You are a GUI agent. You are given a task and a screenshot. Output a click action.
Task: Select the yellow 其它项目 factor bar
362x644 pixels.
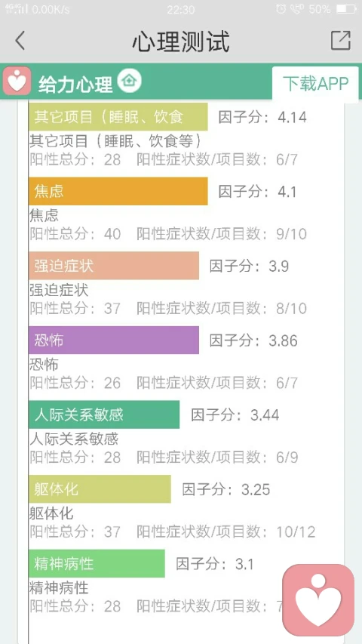[x=118, y=117]
